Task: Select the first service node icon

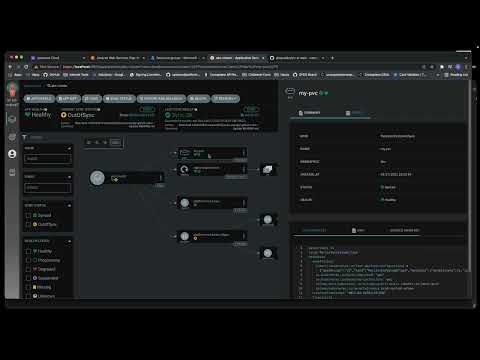Action: (185, 203)
